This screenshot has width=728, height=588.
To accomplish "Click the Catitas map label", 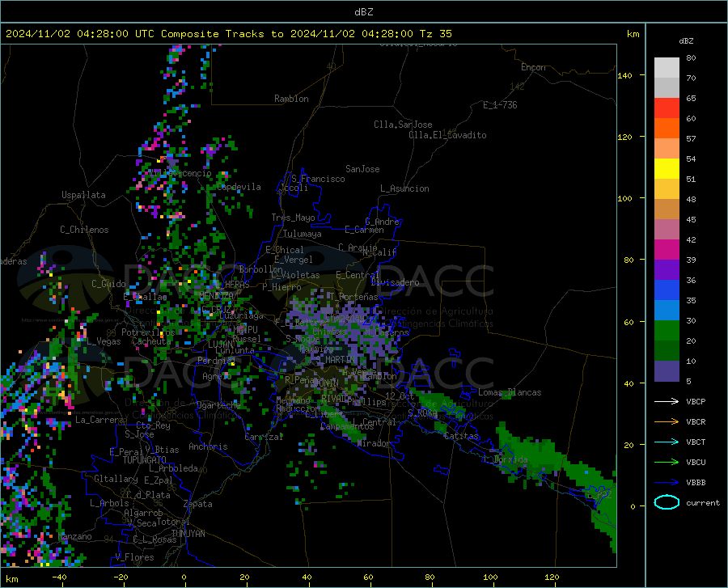I will [x=461, y=436].
